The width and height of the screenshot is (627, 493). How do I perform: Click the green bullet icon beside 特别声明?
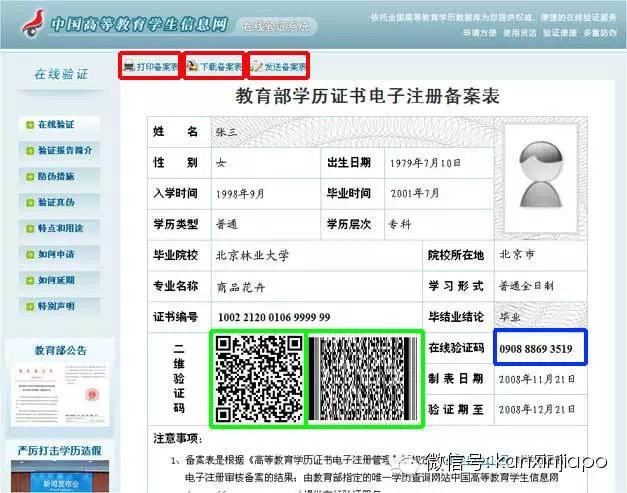coord(30,306)
